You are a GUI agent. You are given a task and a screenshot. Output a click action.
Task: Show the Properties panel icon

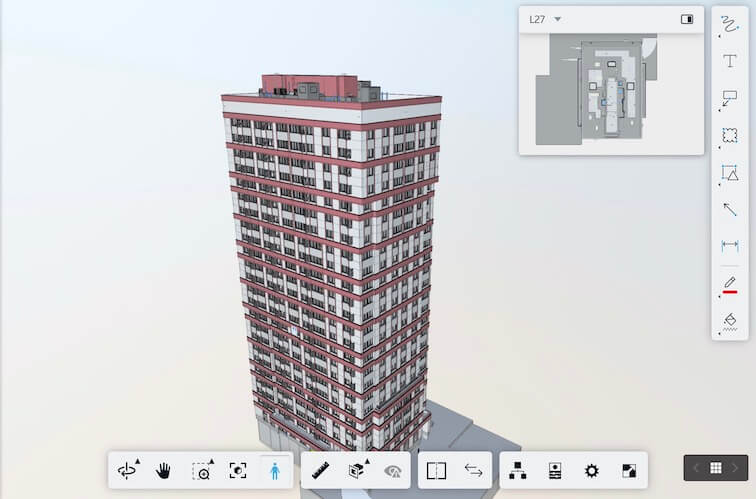pyautogui.click(x=555, y=471)
